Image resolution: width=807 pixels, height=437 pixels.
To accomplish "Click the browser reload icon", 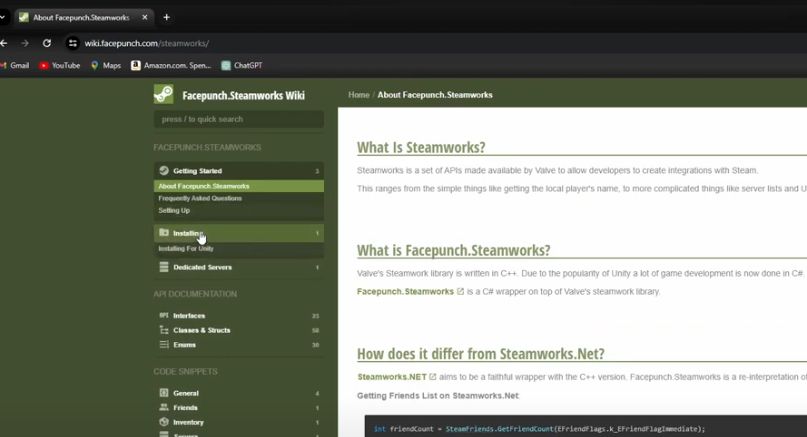I will click(x=47, y=43).
